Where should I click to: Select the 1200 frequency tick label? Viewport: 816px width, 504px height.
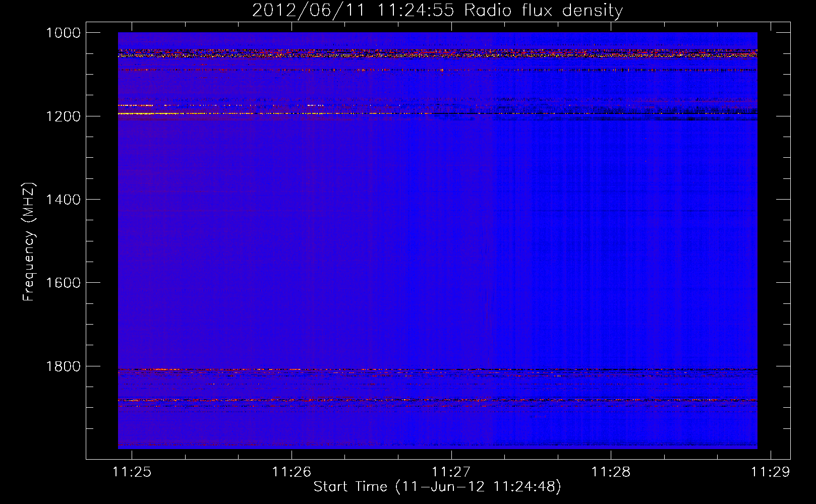63,116
